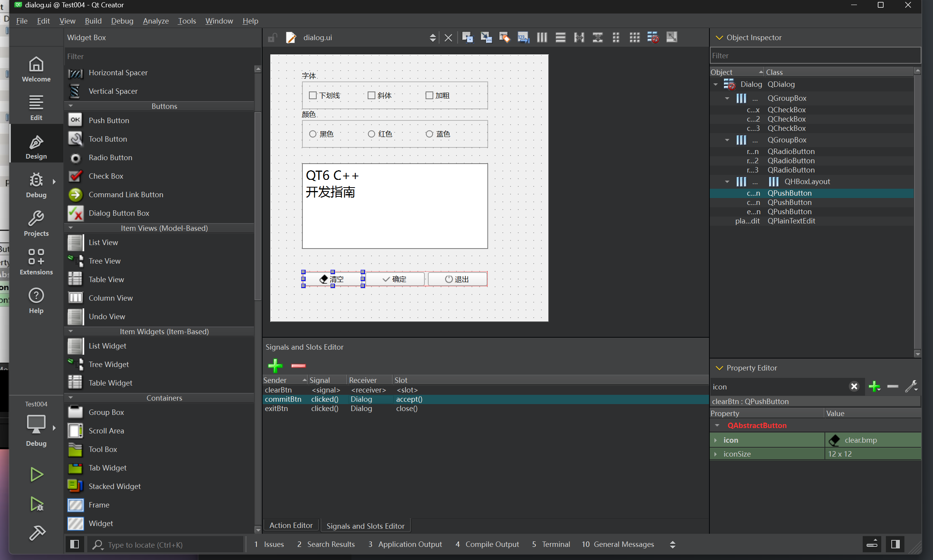Collapse the Dialog tree node
Screen dimensions: 933x560
click(716, 84)
